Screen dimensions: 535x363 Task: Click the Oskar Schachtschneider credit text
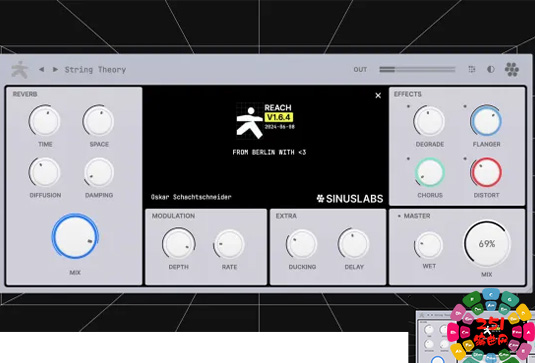pyautogui.click(x=191, y=197)
